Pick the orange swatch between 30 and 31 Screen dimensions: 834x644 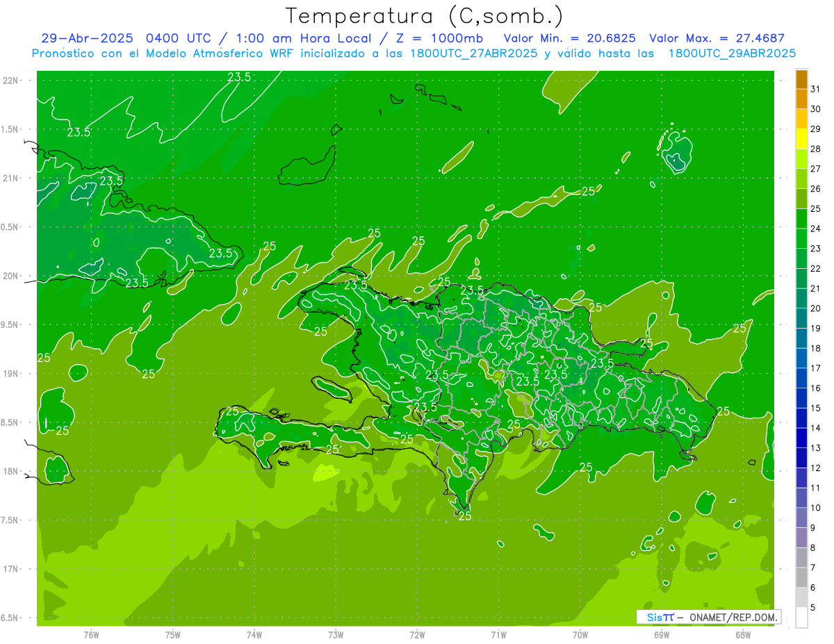click(801, 99)
